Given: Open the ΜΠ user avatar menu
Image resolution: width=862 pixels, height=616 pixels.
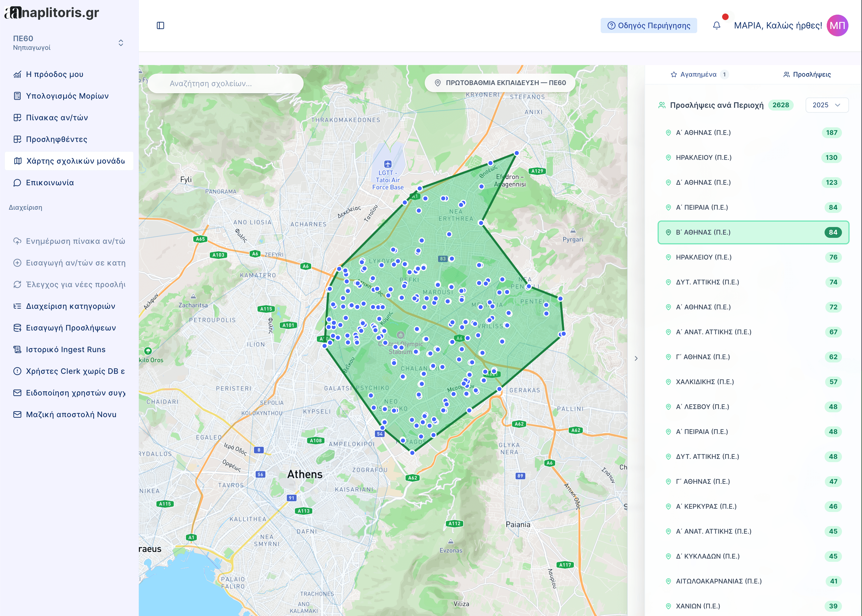Looking at the screenshot, I should [837, 25].
